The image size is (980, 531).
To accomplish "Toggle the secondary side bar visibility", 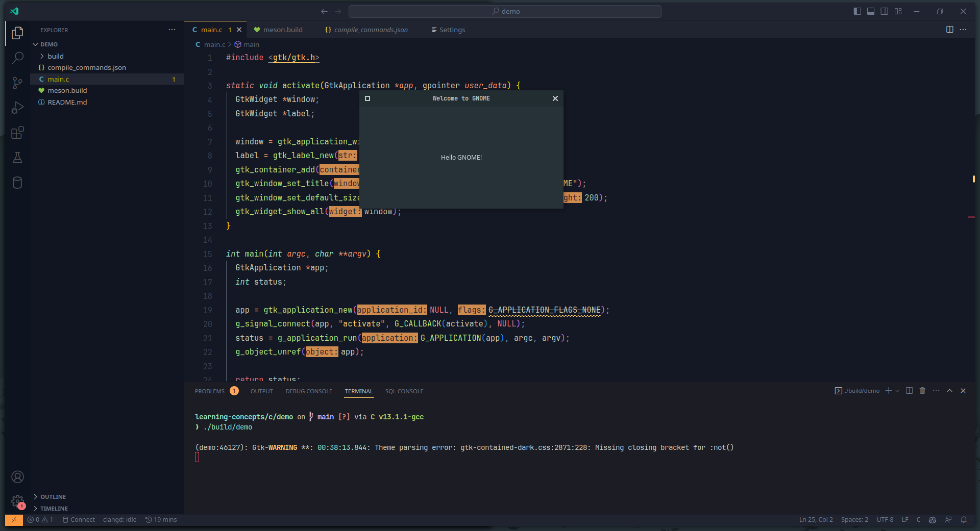I will (885, 11).
